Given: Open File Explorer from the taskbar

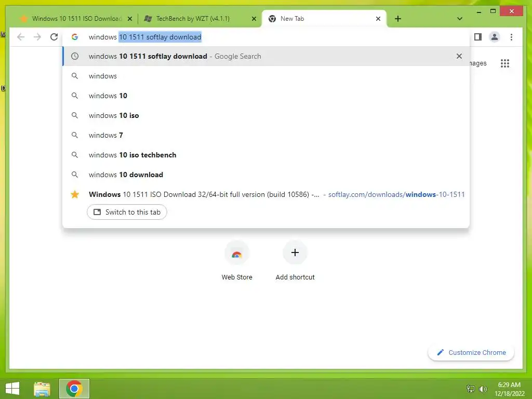Looking at the screenshot, I should [x=42, y=389].
